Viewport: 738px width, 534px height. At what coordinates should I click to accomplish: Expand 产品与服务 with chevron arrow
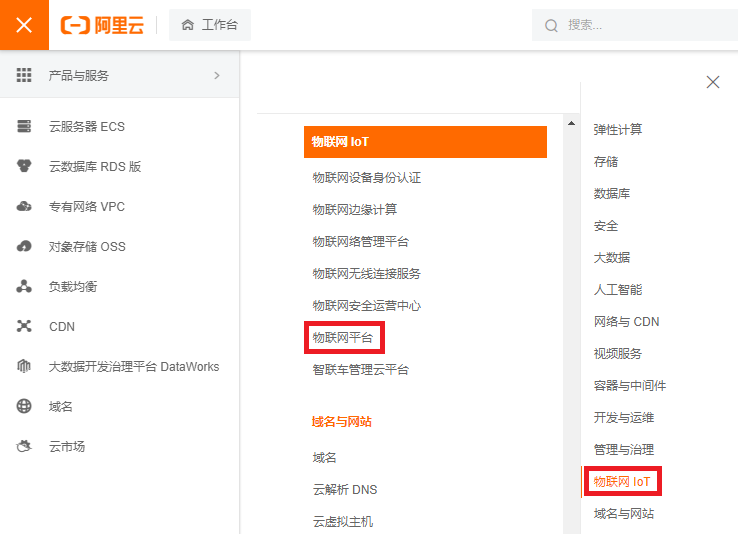[217, 75]
